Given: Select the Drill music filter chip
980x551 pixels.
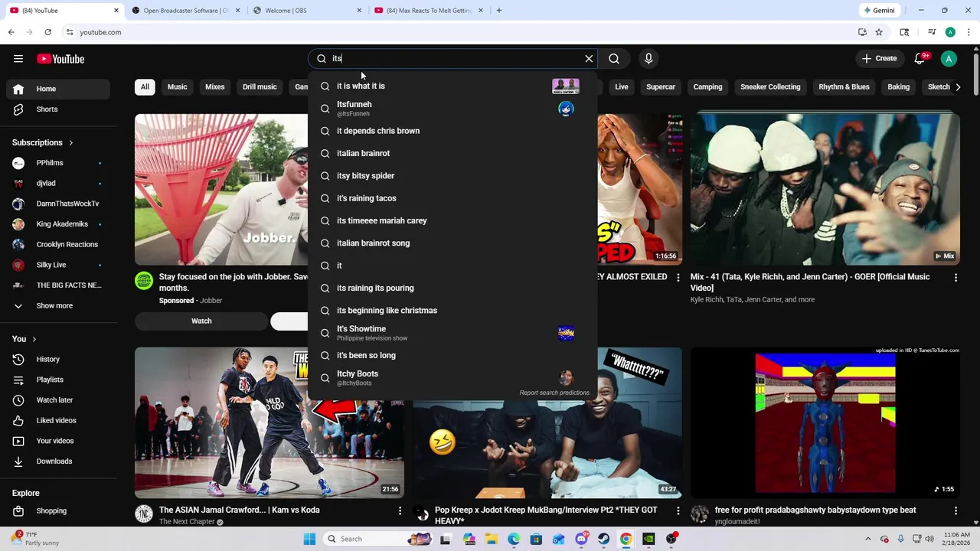Looking at the screenshot, I should 260,87.
